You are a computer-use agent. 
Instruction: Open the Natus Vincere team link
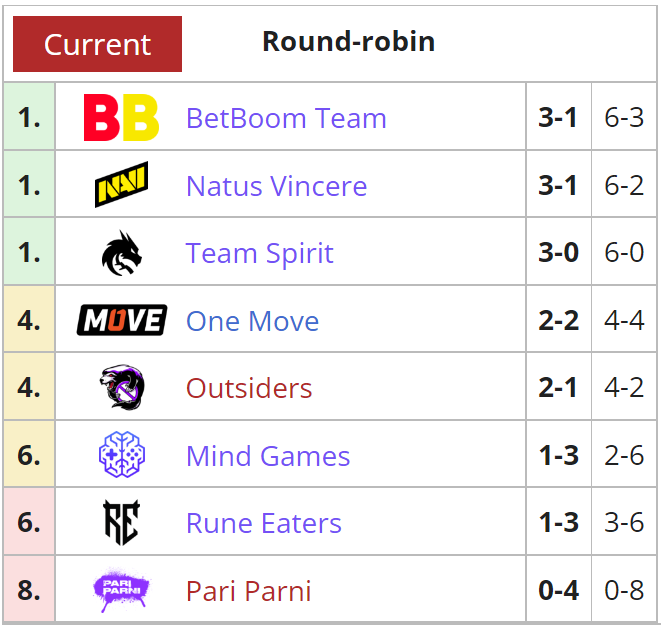pos(277,185)
